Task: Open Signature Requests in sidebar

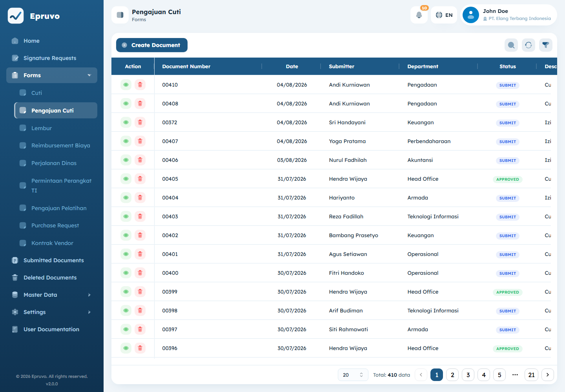Action: [x=52, y=58]
